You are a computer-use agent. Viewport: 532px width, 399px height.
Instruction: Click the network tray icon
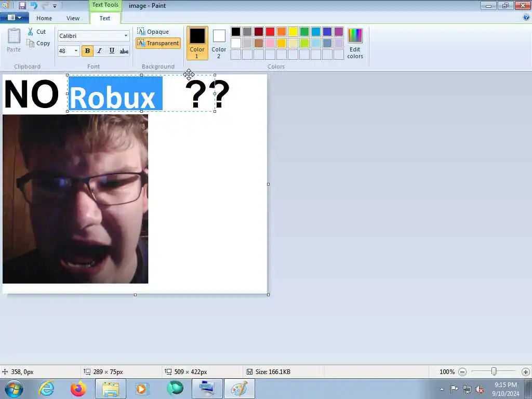467,389
